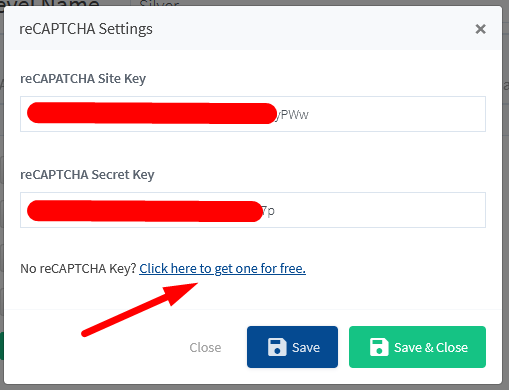The image size is (509, 390).
Task: Select the reCAPTCHA Secret Key label
Action: click(x=87, y=175)
